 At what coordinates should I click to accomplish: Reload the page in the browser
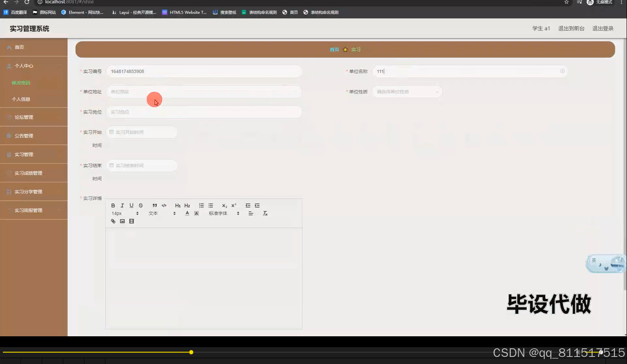click(x=27, y=2)
